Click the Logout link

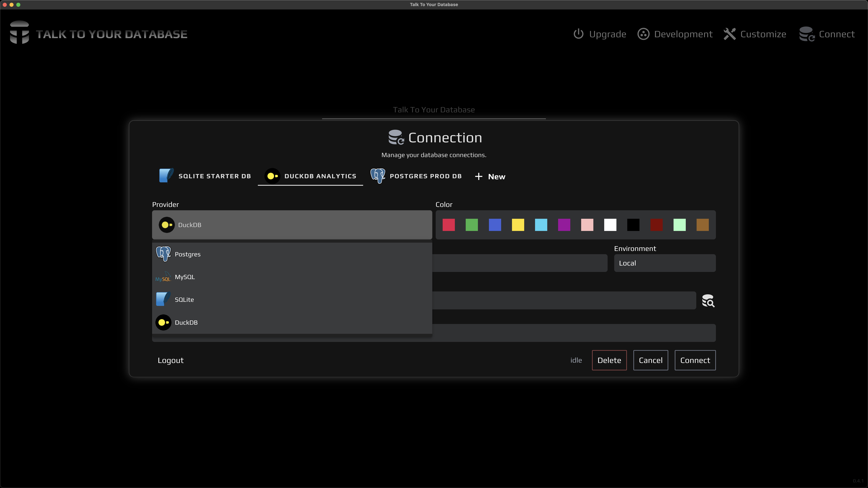point(171,360)
